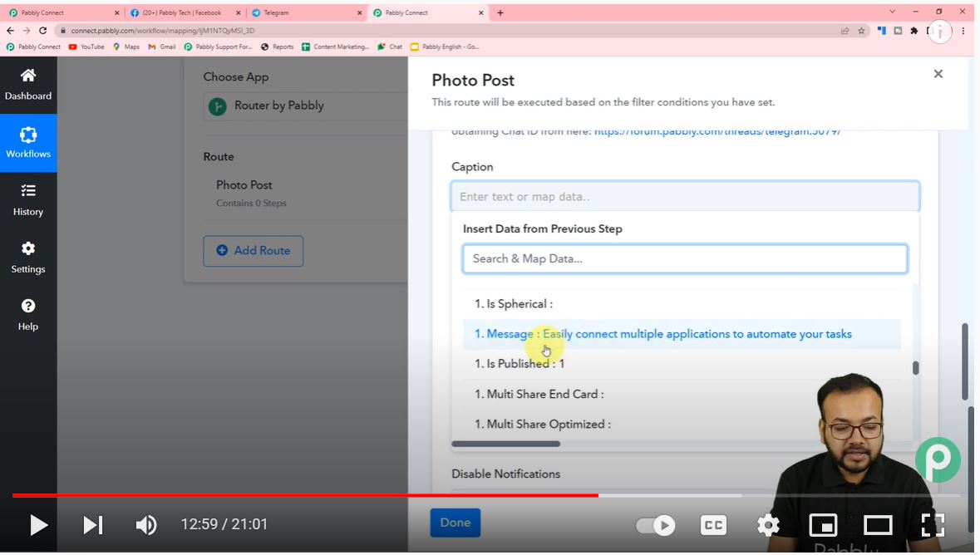
Task: Open the Pabbly Support For... bookmark
Action: click(x=218, y=47)
